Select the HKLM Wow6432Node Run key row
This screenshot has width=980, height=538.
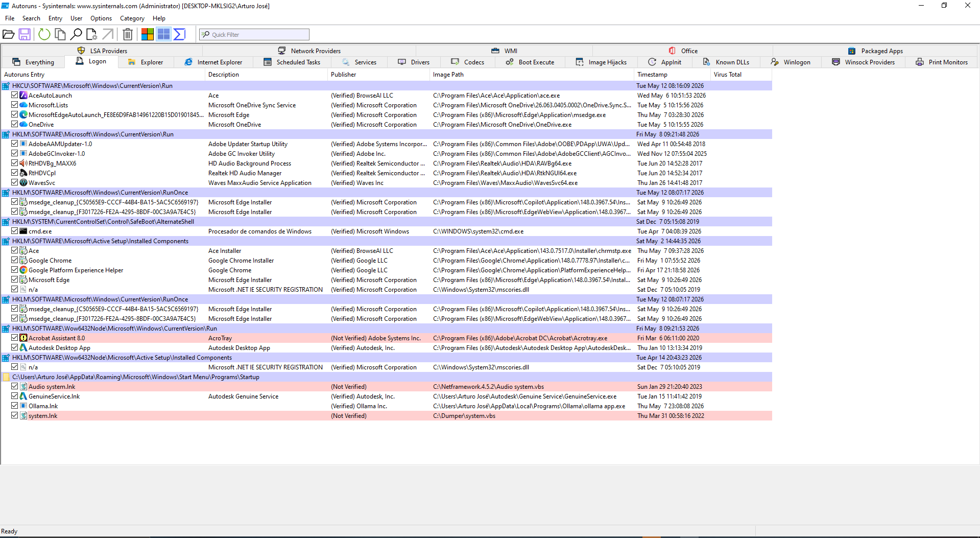pyautogui.click(x=386, y=328)
